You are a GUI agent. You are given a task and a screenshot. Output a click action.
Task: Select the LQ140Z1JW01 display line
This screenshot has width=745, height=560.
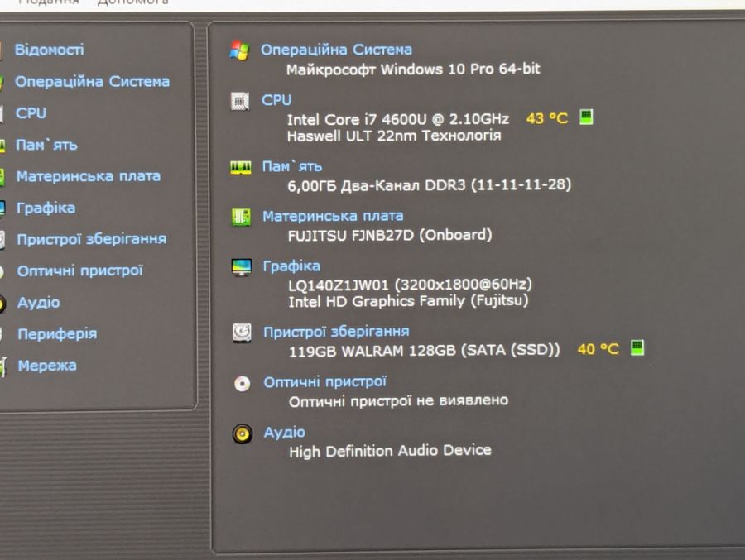pos(410,285)
